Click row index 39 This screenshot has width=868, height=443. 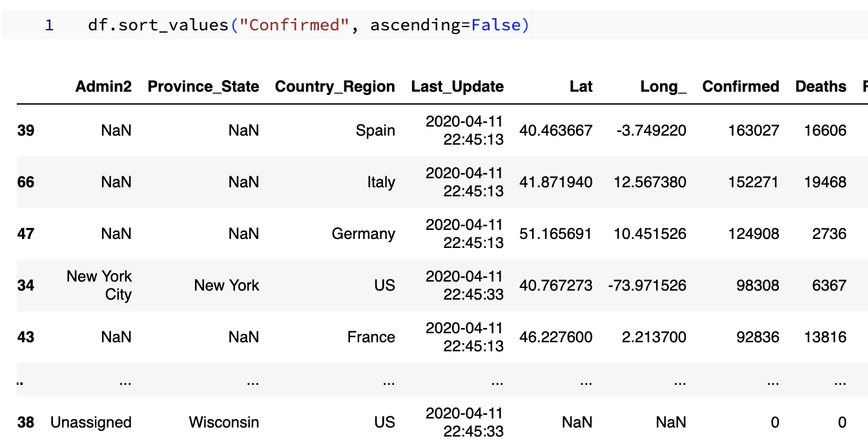tap(26, 130)
